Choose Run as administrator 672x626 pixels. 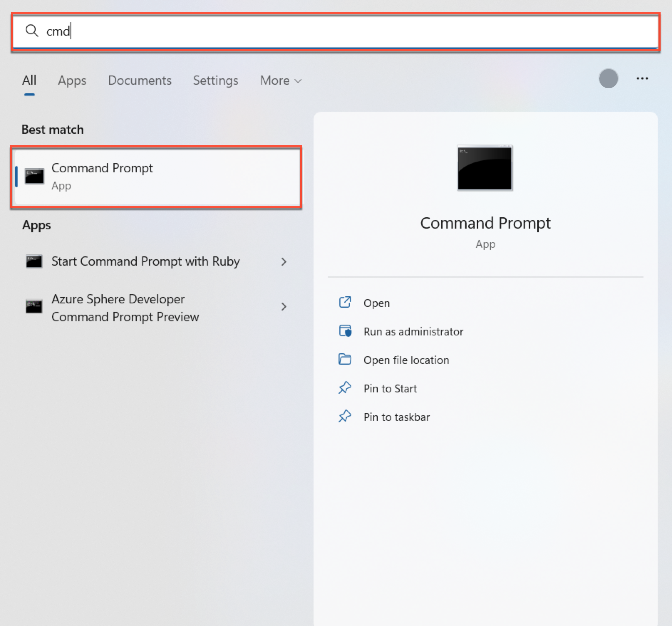coord(413,332)
